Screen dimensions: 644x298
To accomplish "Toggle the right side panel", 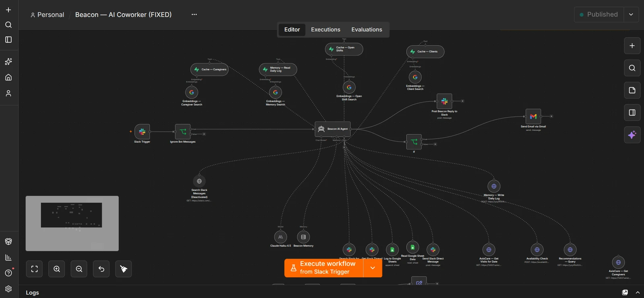I will click(x=632, y=113).
